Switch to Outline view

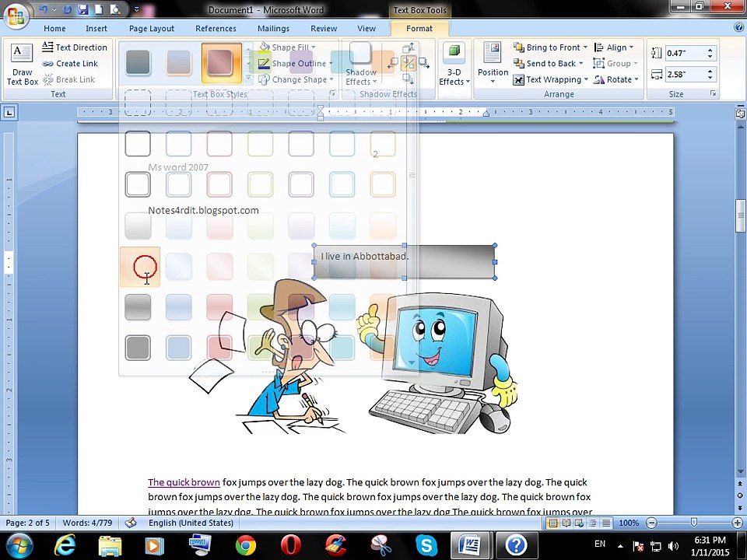pyautogui.click(x=592, y=523)
